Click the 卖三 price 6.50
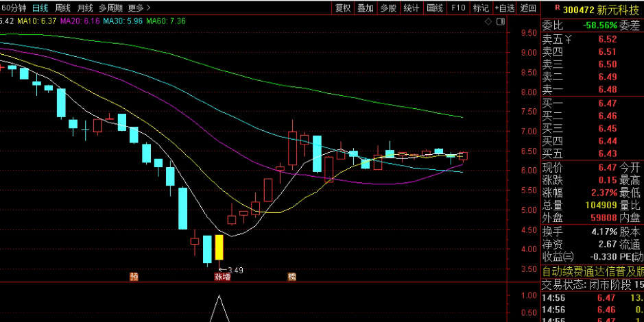Image resolution: width=644 pixels, height=322 pixels. point(608,64)
